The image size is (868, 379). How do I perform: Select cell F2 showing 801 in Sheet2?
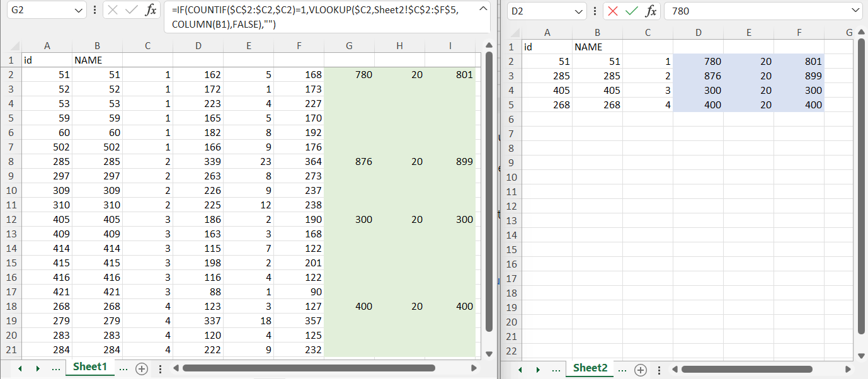tap(799, 61)
